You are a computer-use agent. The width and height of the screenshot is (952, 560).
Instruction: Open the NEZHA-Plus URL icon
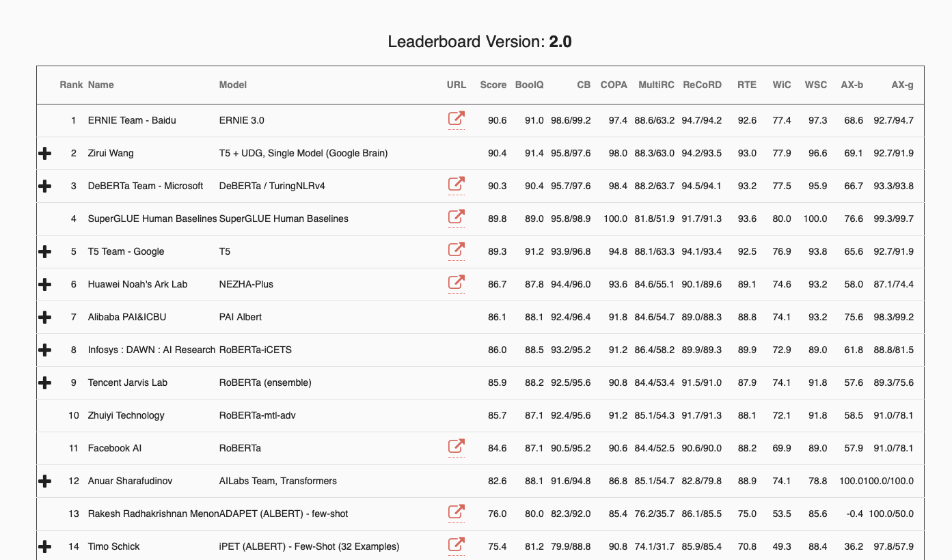coord(457,283)
